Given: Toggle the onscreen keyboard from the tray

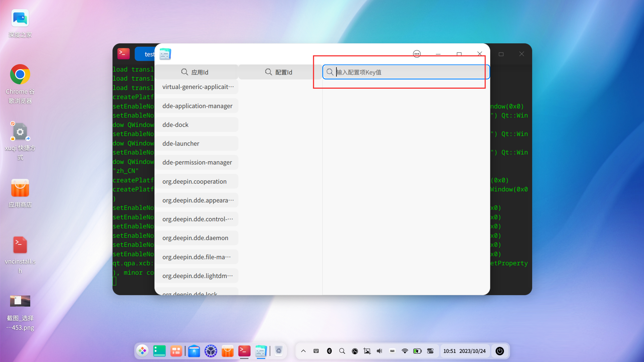Looking at the screenshot, I should (x=392, y=351).
